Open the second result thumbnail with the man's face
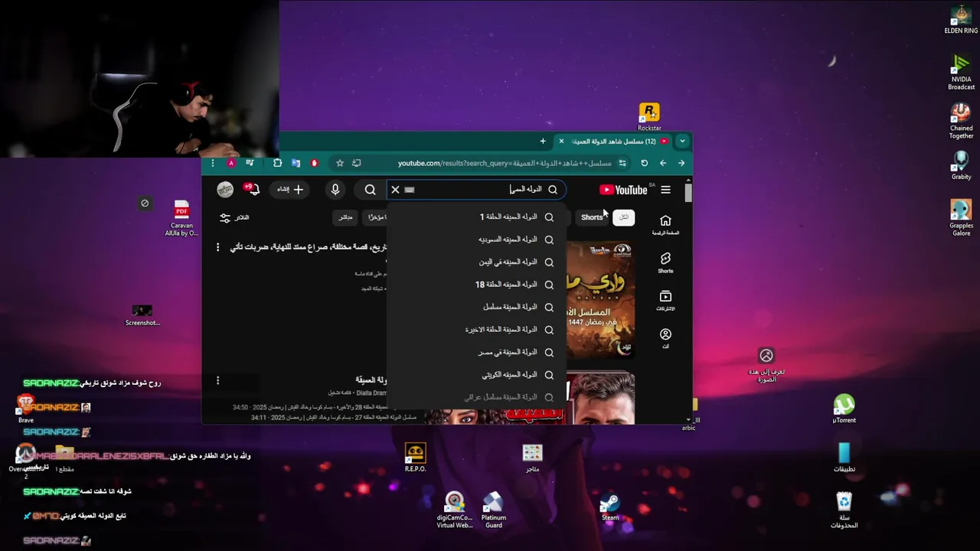Image resolution: width=980 pixels, height=551 pixels. click(600, 398)
